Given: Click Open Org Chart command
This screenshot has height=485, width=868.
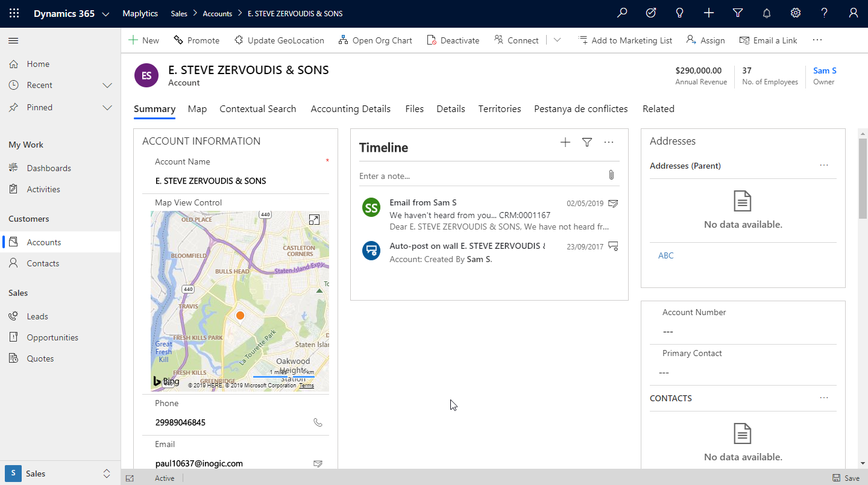Looking at the screenshot, I should click(375, 40).
